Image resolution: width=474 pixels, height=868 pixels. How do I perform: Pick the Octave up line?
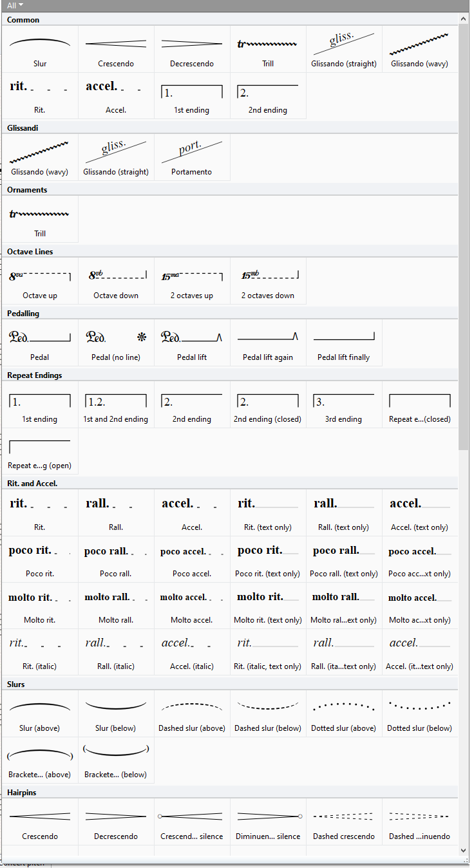(40, 281)
